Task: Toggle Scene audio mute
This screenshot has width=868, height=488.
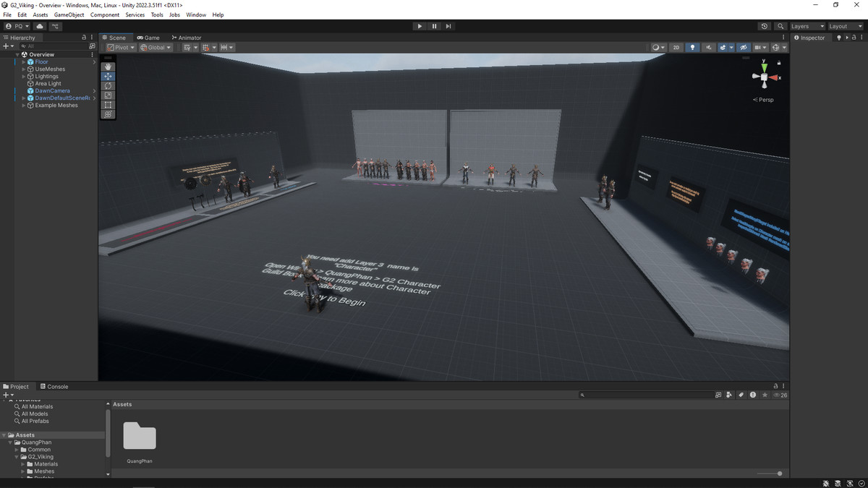Action: point(709,48)
